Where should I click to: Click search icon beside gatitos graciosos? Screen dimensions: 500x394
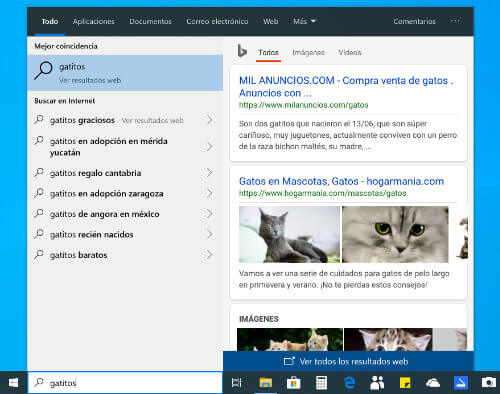coord(39,119)
